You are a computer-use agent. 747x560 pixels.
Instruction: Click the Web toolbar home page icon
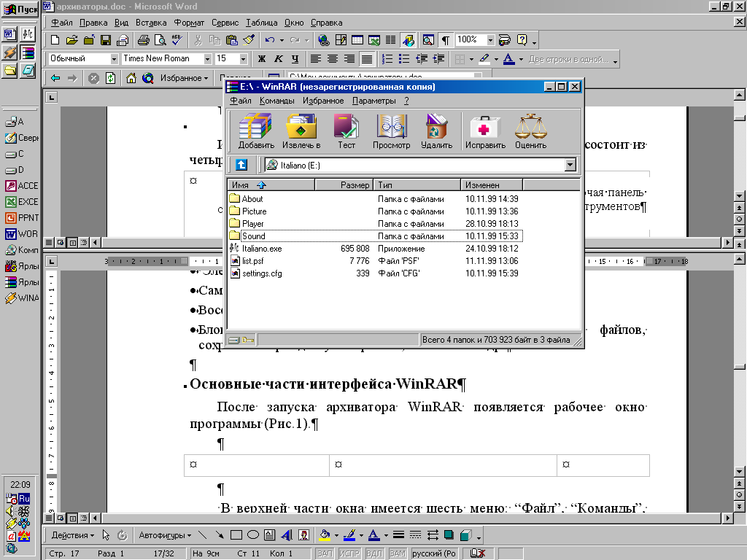point(131,78)
